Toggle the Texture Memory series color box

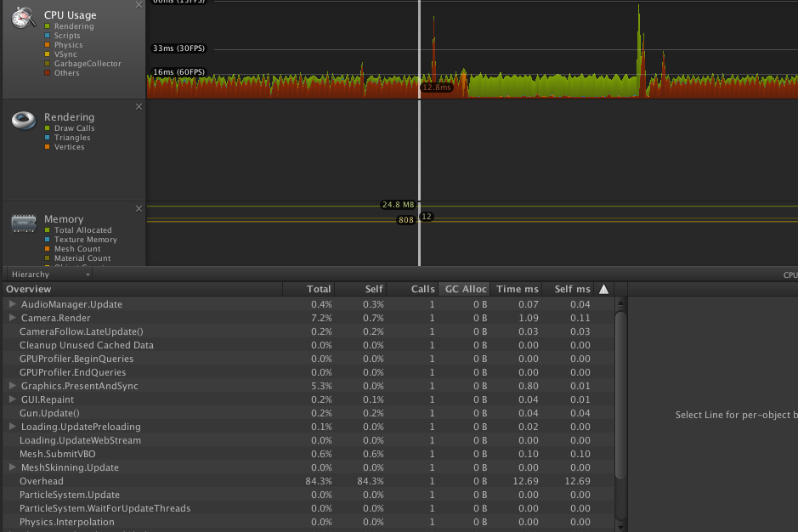[x=48, y=240]
